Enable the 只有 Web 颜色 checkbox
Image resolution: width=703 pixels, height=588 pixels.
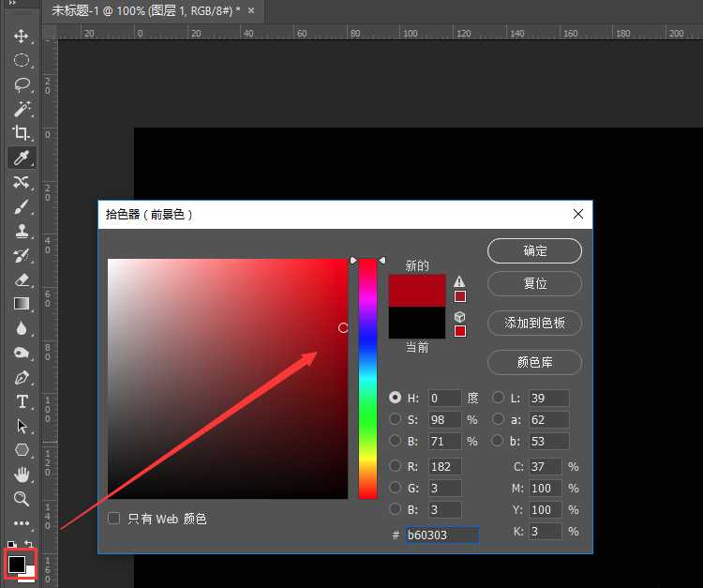coord(114,519)
